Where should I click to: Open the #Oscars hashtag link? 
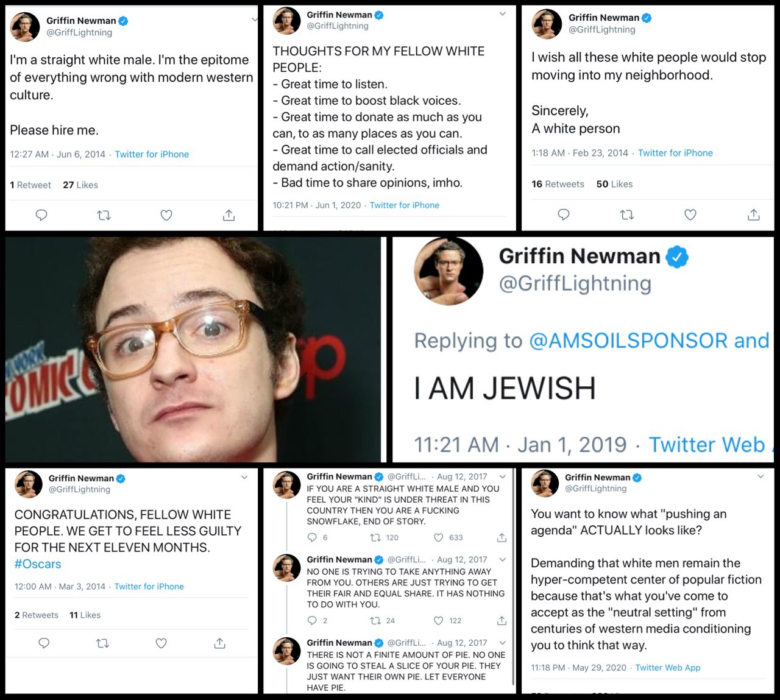tap(38, 564)
